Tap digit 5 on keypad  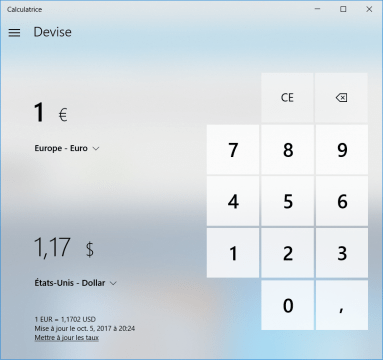pos(287,201)
